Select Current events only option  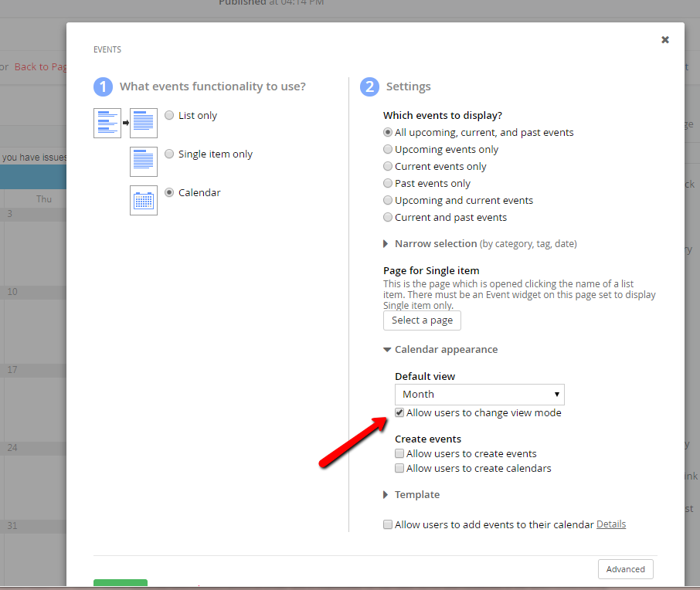coord(388,167)
